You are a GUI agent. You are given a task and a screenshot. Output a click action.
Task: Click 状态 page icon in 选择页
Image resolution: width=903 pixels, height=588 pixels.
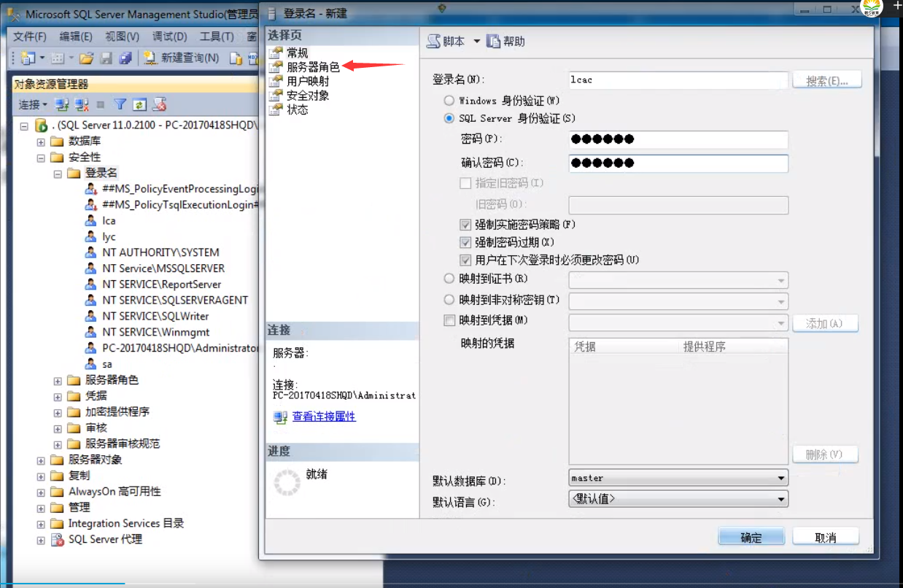(276, 110)
